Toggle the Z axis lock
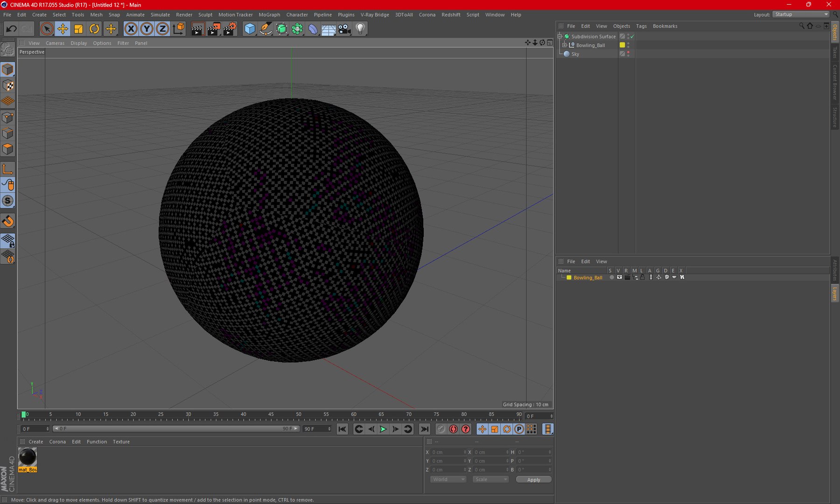The height and width of the screenshot is (504, 840). point(162,29)
